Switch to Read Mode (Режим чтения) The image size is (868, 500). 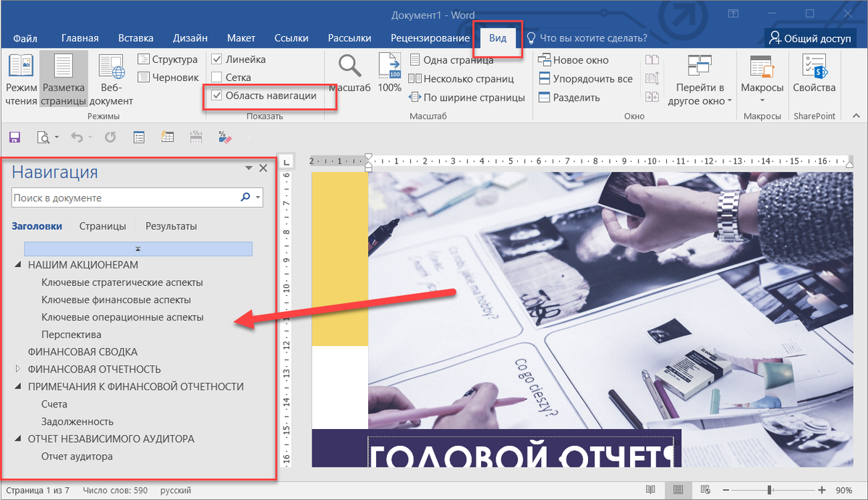click(21, 80)
